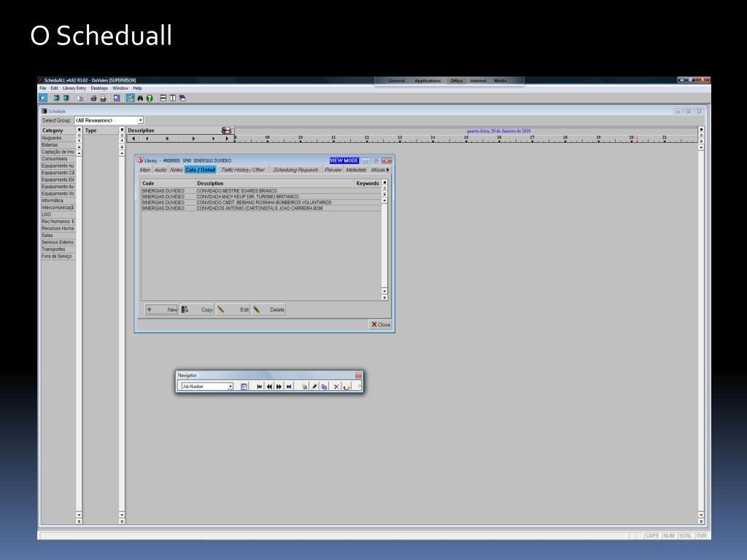Click the Navigator refresh circular arrows icon
747x560 pixels.
click(347, 386)
